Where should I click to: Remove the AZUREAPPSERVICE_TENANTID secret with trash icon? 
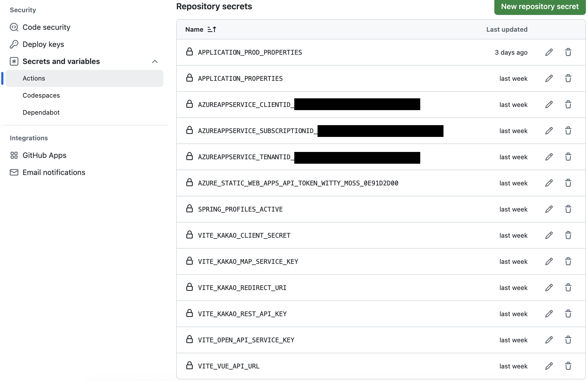coord(568,157)
